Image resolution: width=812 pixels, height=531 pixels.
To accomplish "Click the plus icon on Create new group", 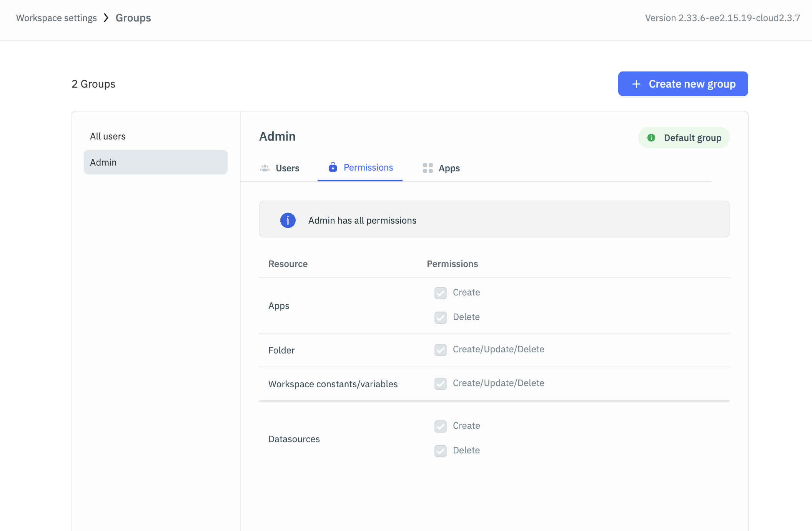I will [x=636, y=84].
